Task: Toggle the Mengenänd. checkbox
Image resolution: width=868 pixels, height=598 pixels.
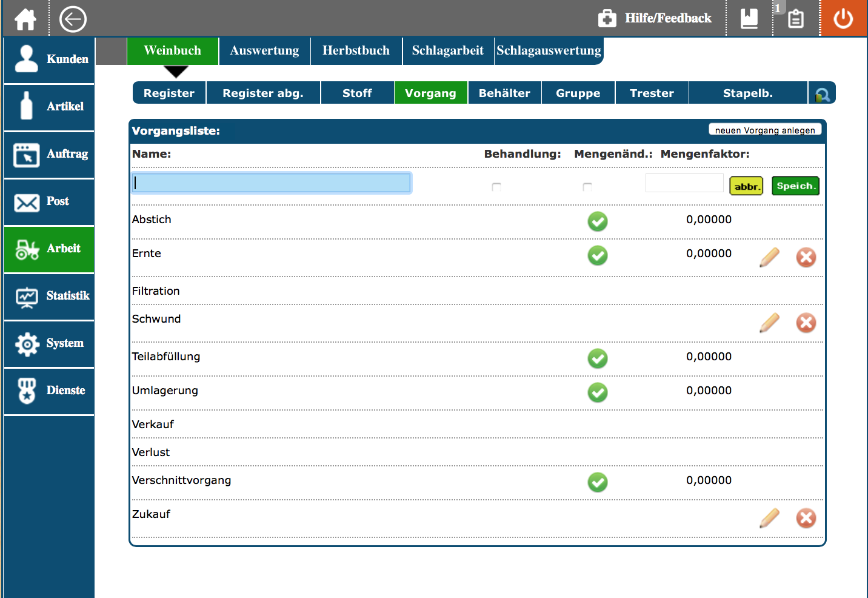Action: (x=587, y=187)
